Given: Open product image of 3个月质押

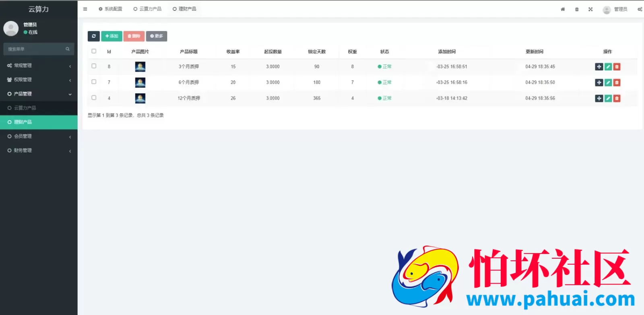Looking at the screenshot, I should [140, 67].
